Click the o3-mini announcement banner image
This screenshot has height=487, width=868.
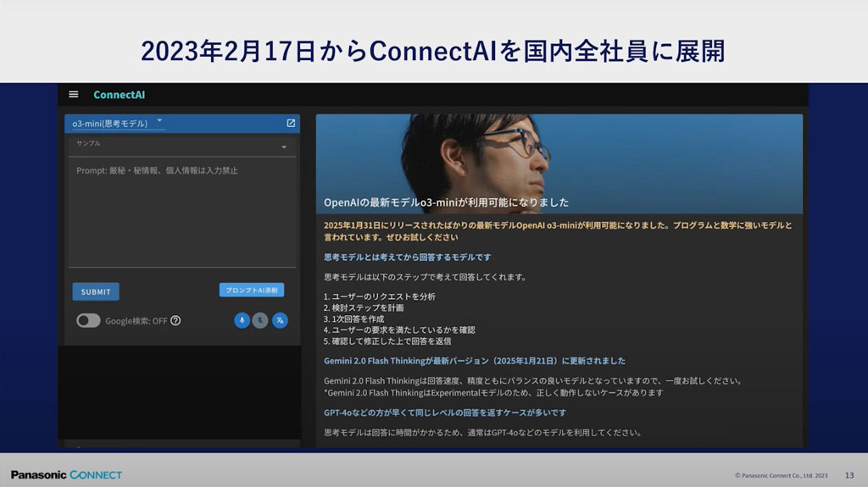click(x=559, y=163)
